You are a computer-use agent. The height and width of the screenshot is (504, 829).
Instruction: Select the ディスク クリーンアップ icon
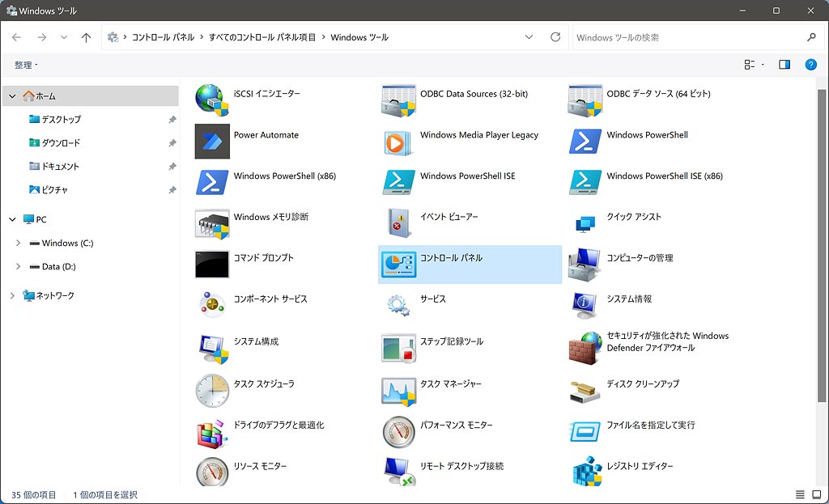click(585, 391)
